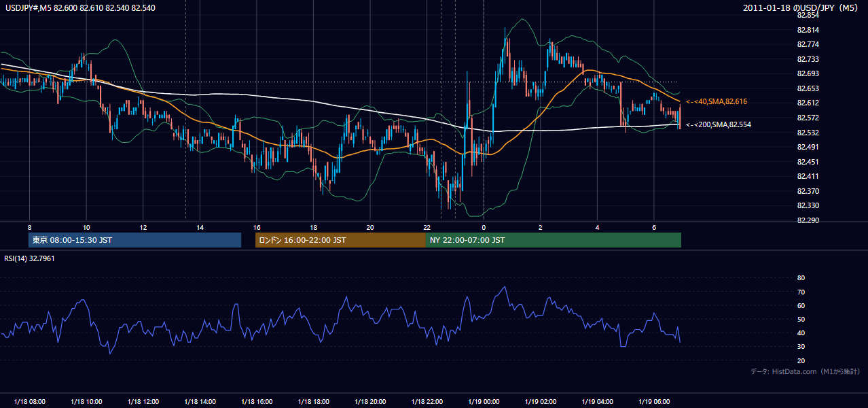Click price axis label 82.854
Image resolution: width=868 pixels, height=408 pixels.
tap(808, 15)
